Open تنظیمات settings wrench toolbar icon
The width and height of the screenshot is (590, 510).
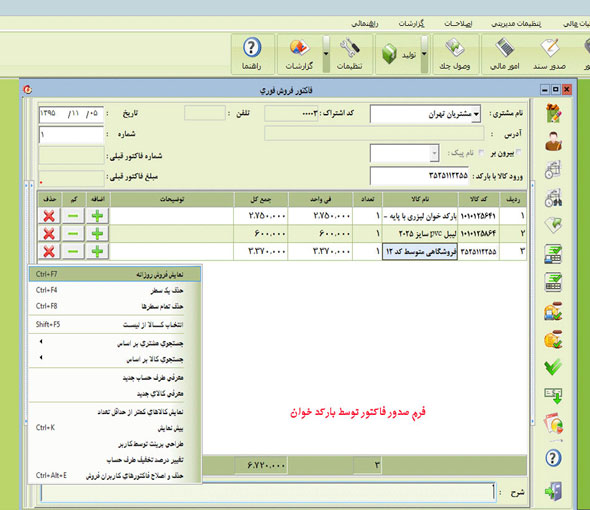click(350, 54)
